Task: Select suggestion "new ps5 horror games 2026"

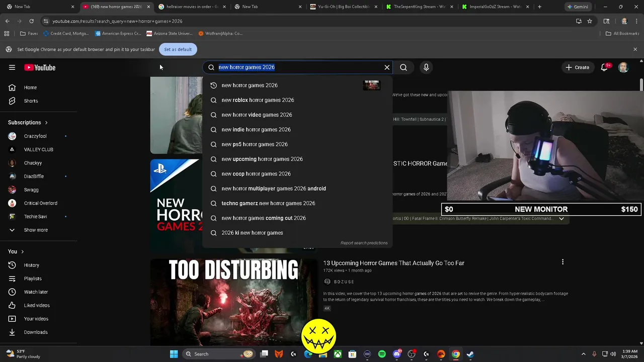Action: pyautogui.click(x=297, y=144)
